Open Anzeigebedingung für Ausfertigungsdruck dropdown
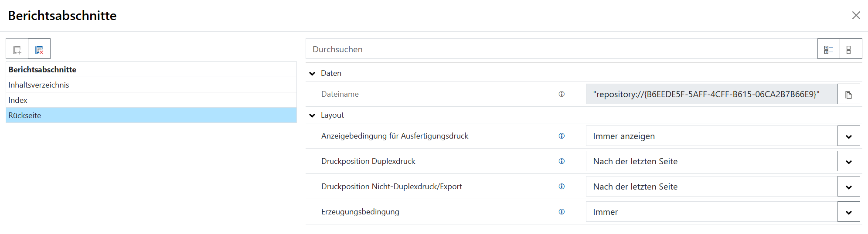This screenshot has width=868, height=234. pos(848,136)
